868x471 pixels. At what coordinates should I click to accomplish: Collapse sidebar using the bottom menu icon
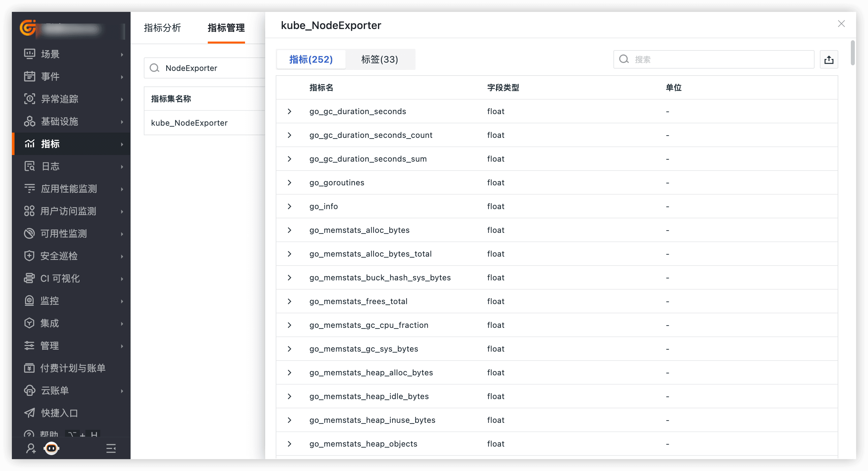111,448
